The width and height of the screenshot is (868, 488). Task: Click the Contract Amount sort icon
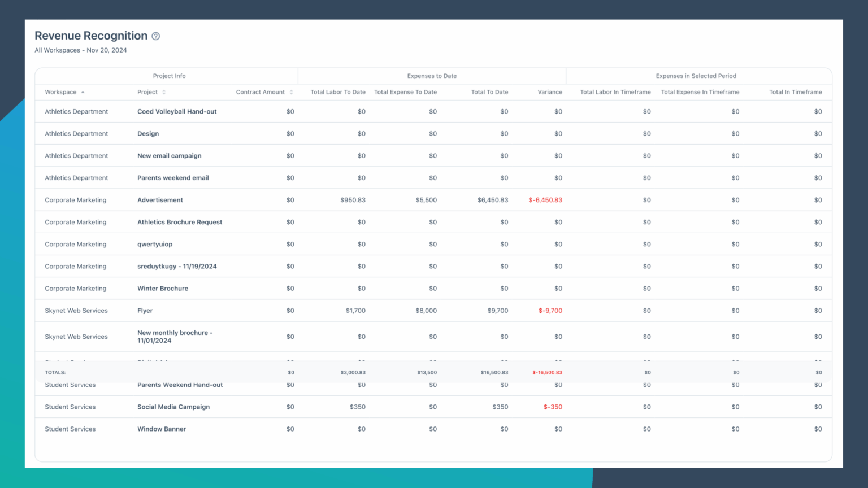291,91
